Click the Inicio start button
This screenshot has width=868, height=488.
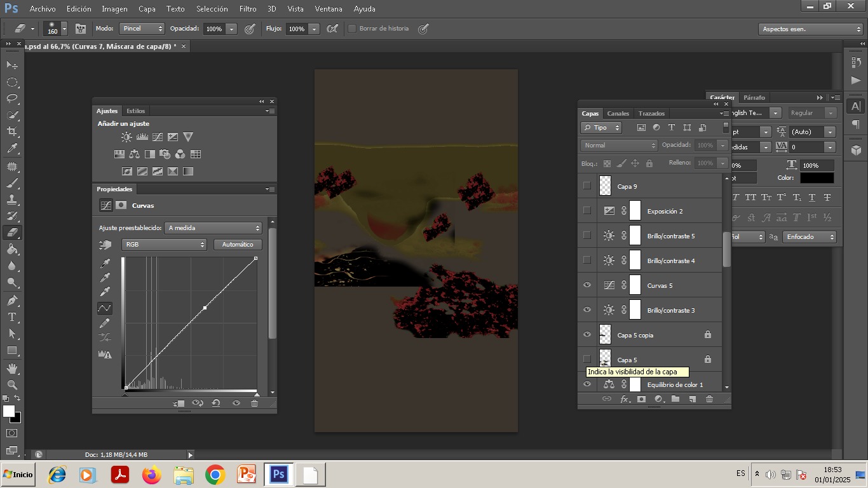[x=18, y=475]
